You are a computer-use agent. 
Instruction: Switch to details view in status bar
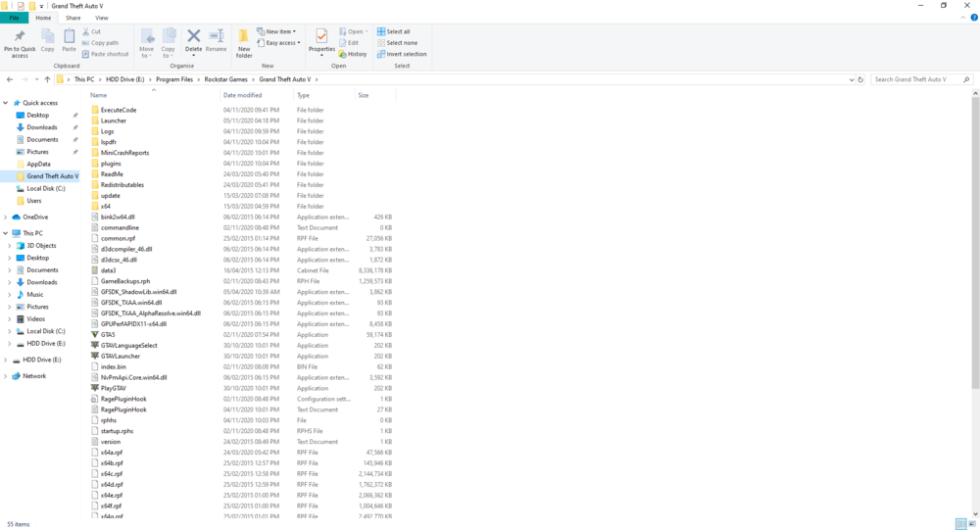tap(961, 524)
